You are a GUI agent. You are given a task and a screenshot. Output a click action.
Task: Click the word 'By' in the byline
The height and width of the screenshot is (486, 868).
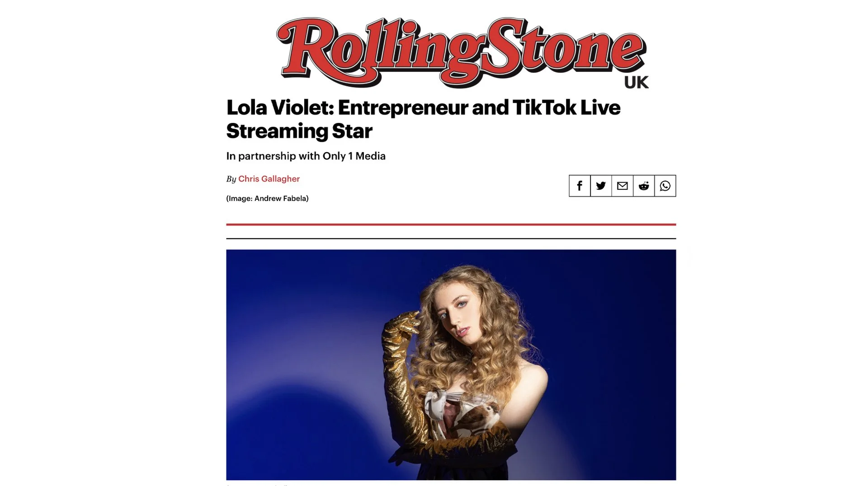(231, 179)
